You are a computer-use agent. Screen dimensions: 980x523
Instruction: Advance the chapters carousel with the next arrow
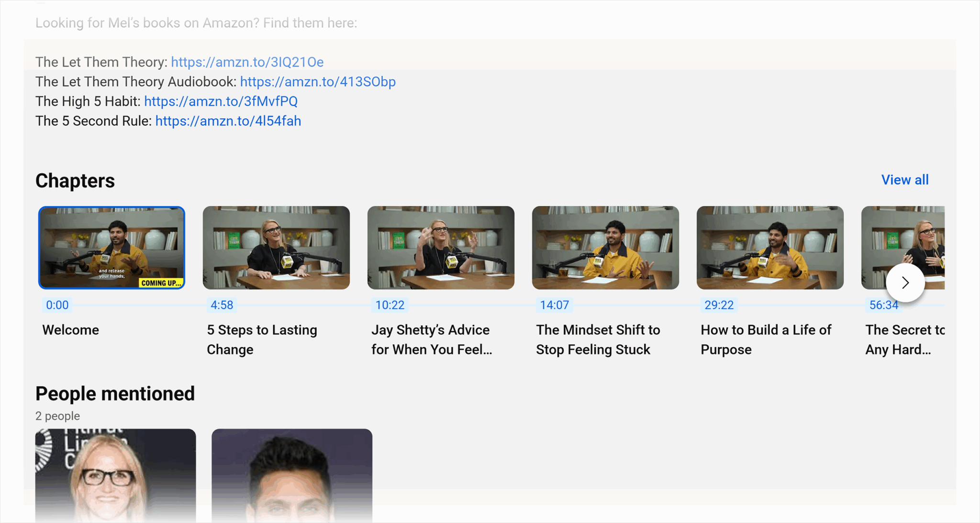point(905,282)
